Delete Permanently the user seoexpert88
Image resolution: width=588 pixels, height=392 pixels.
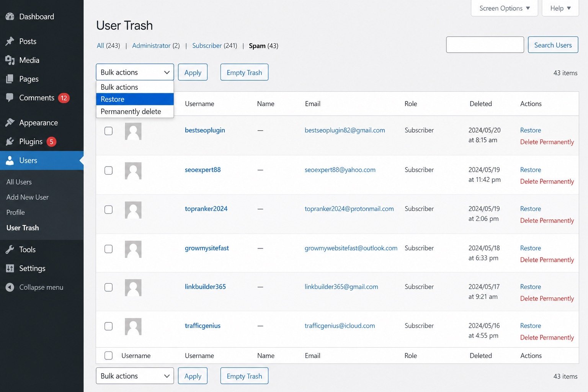(x=547, y=181)
